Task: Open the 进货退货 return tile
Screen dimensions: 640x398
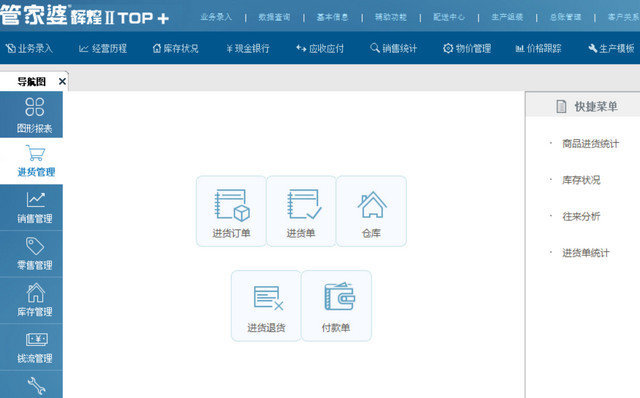Action: point(266,306)
